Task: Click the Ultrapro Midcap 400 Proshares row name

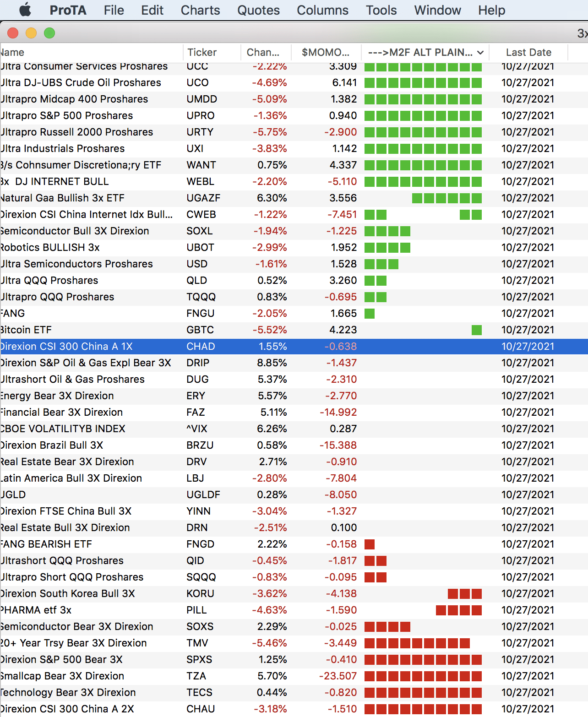Action: click(x=74, y=99)
